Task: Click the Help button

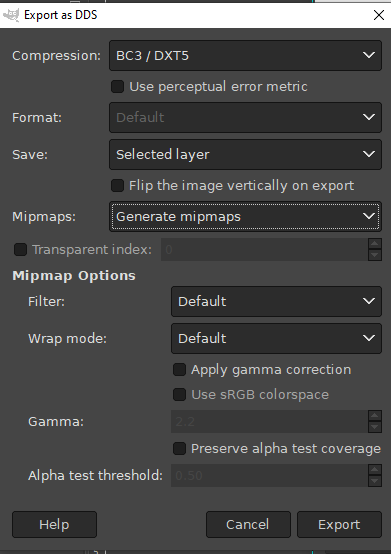Action: pos(54,524)
